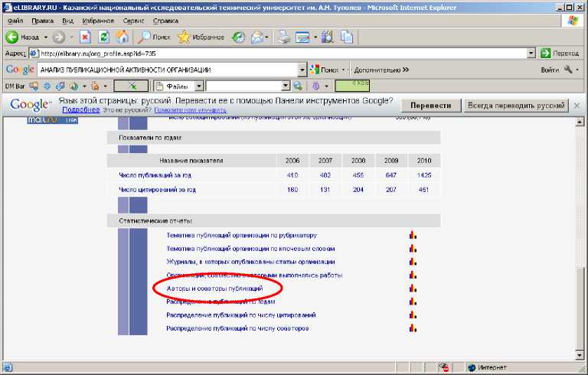Click the grey Forward arrow button
This screenshot has height=375, width=588.
coord(58,37)
